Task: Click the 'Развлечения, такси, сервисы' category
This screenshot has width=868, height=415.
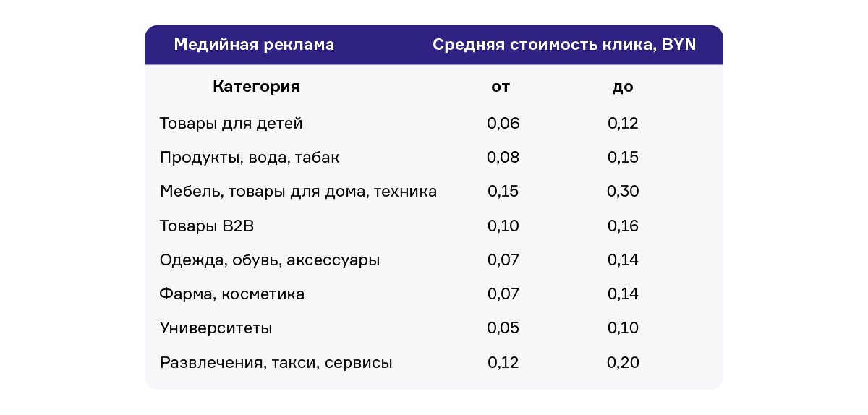Action: click(x=276, y=363)
